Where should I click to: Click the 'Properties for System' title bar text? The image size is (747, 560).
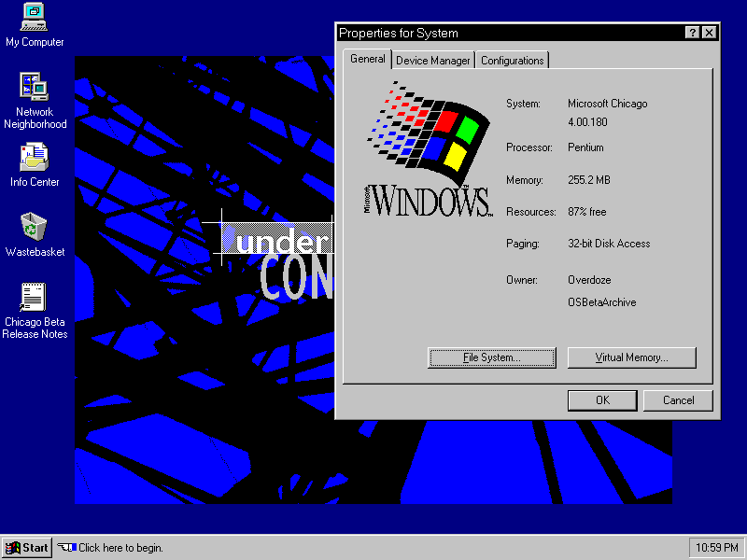click(x=399, y=33)
